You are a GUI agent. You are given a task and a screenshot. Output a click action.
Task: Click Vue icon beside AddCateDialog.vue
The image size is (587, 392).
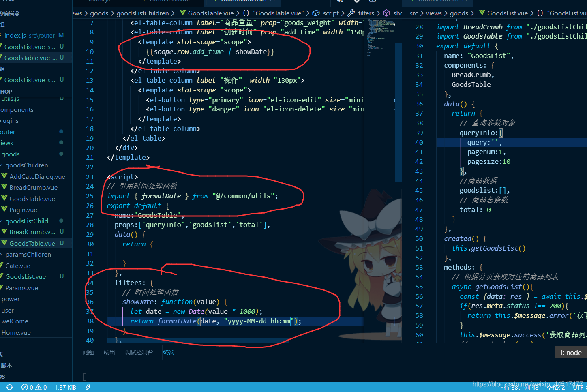(x=4, y=176)
